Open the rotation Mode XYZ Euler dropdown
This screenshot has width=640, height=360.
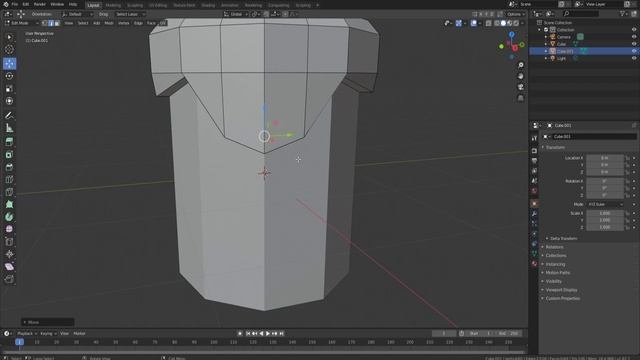point(605,204)
